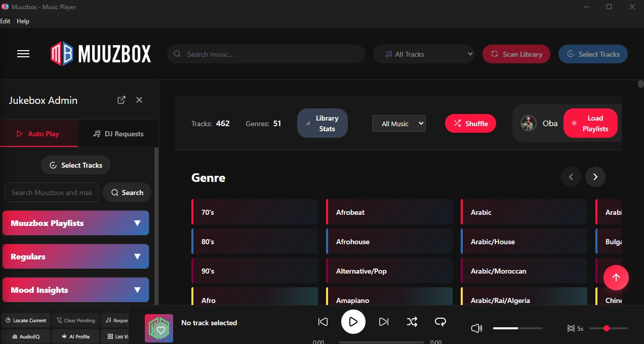Select the Afrohouse genre
This screenshot has height=344, width=644.
click(x=389, y=242)
